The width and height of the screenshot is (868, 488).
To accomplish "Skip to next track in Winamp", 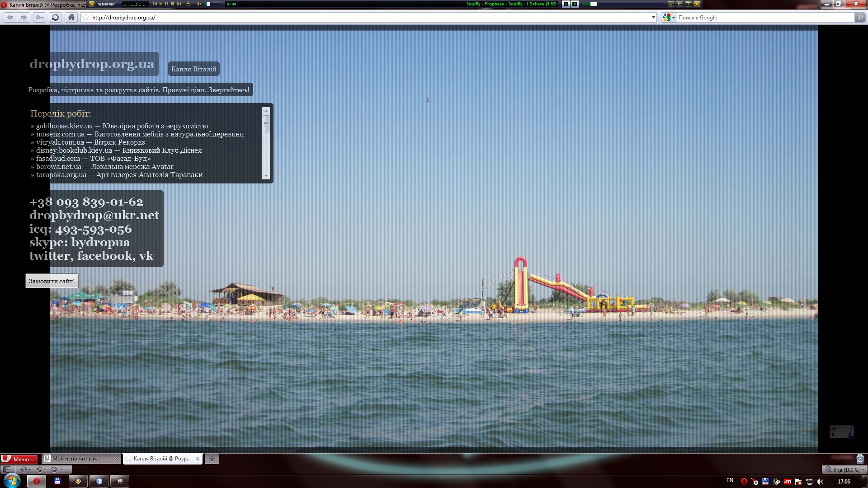I will tap(179, 4).
